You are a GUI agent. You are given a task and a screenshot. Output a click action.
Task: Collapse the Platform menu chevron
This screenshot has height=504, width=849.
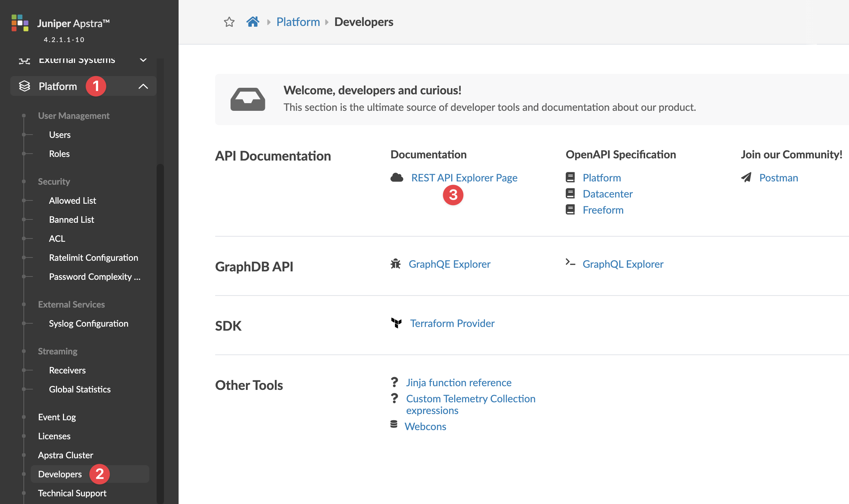pyautogui.click(x=143, y=86)
